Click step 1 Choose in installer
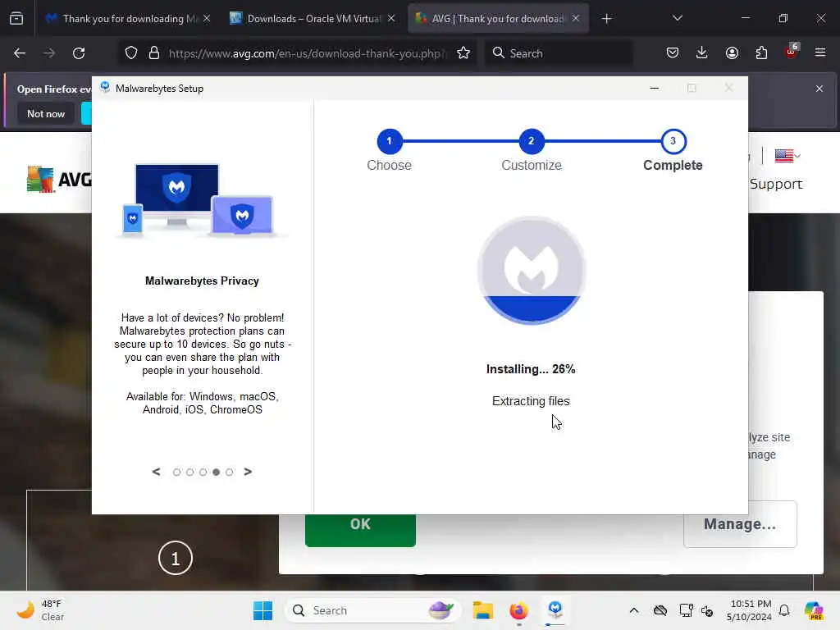Screen dimensions: 840x630 coord(390,141)
